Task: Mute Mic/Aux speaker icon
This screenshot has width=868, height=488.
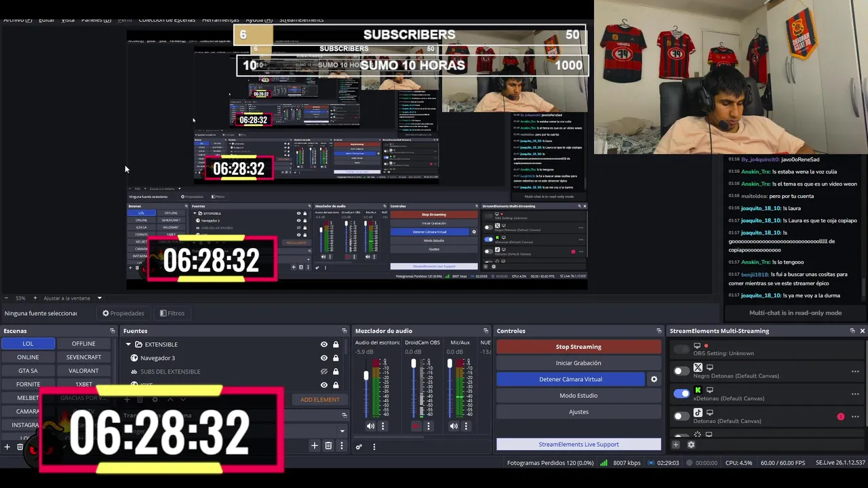Action: point(454,426)
